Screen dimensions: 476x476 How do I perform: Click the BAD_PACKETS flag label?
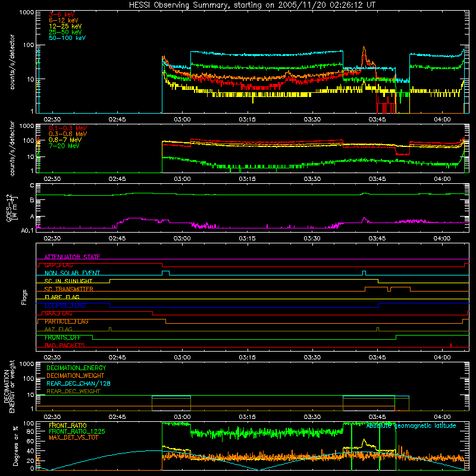tap(65, 345)
